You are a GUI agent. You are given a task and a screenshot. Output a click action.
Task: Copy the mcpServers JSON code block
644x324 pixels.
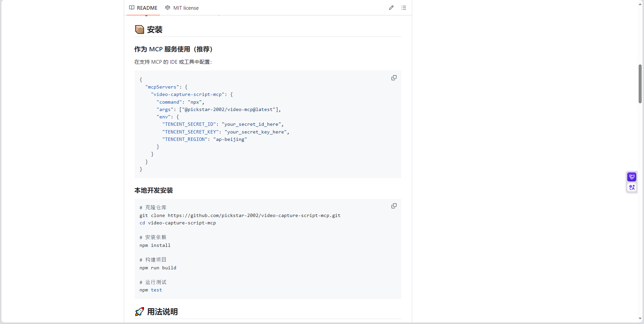pos(394,78)
